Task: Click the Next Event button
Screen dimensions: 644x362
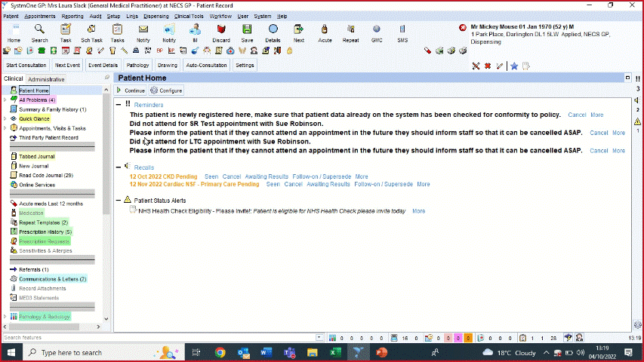Action: (x=67, y=66)
